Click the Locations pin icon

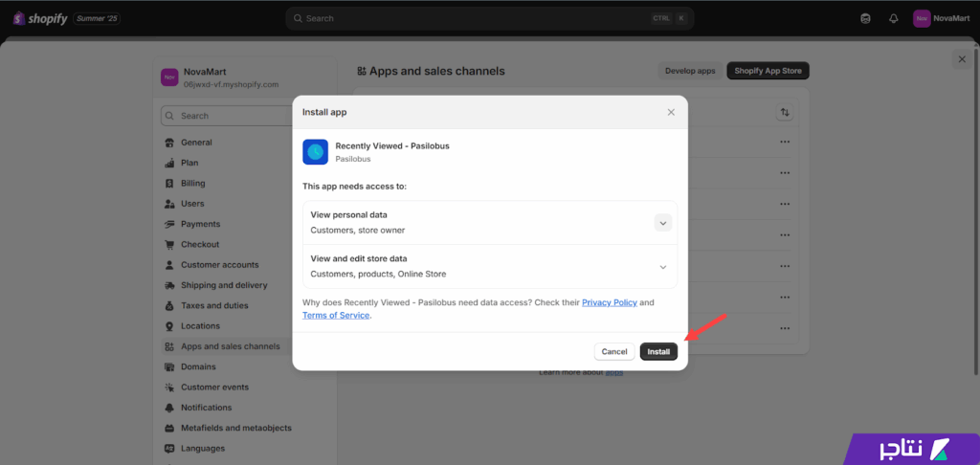[x=168, y=326]
